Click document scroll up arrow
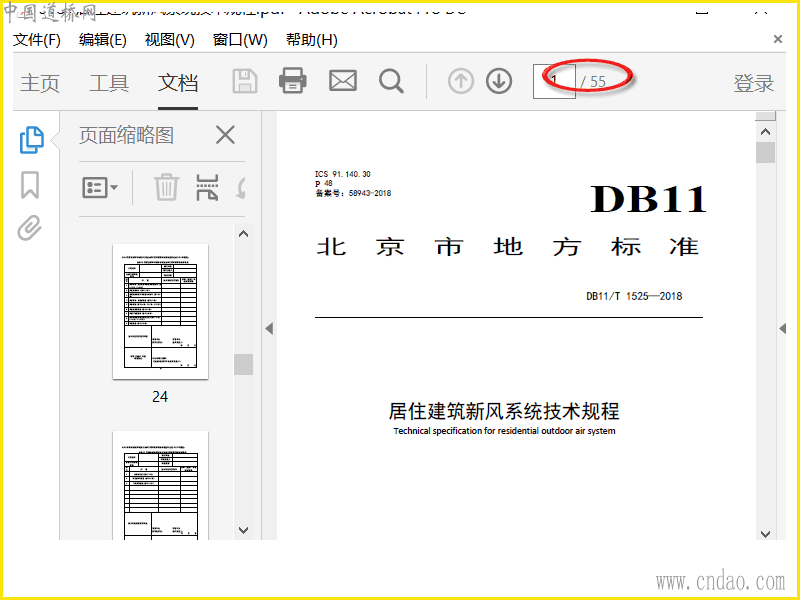This screenshot has width=800, height=600. (x=765, y=132)
